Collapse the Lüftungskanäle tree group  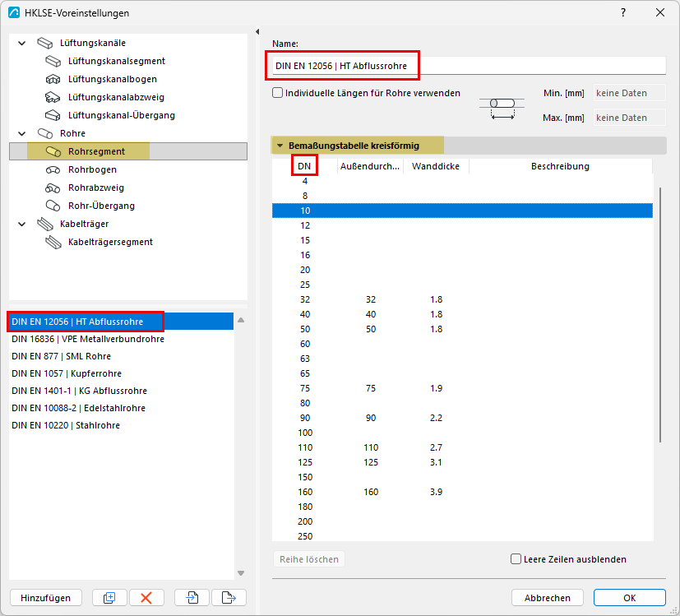pos(21,43)
